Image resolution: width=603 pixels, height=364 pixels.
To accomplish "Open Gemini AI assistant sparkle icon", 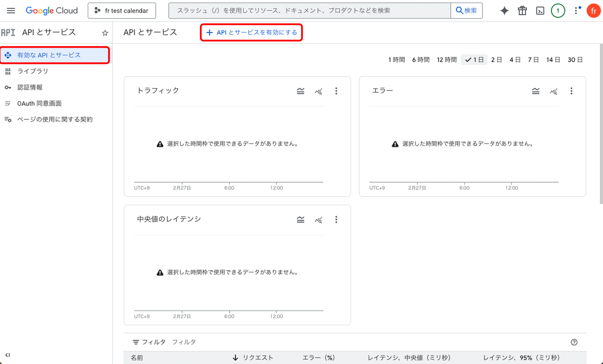I will [504, 11].
